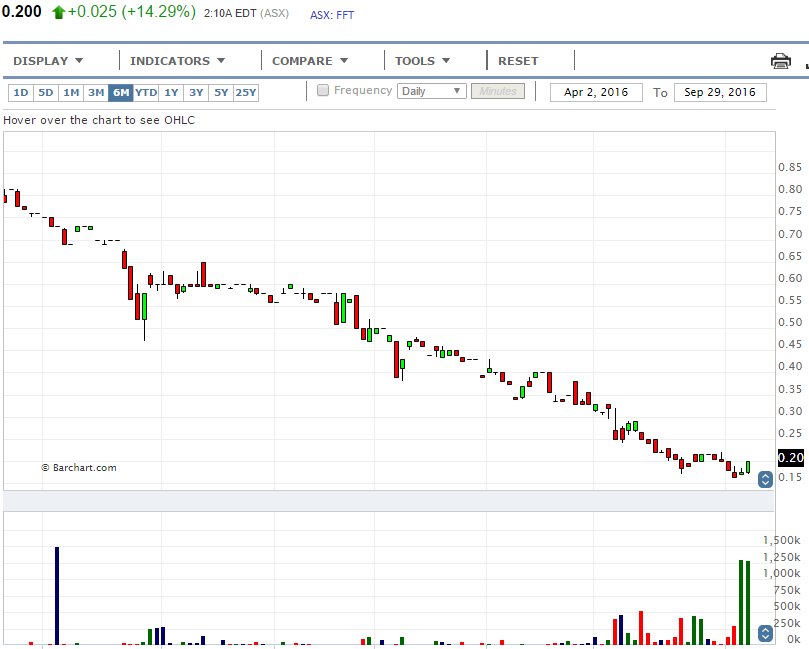The image size is (809, 649).
Task: Click the Minutes button
Action: (498, 91)
